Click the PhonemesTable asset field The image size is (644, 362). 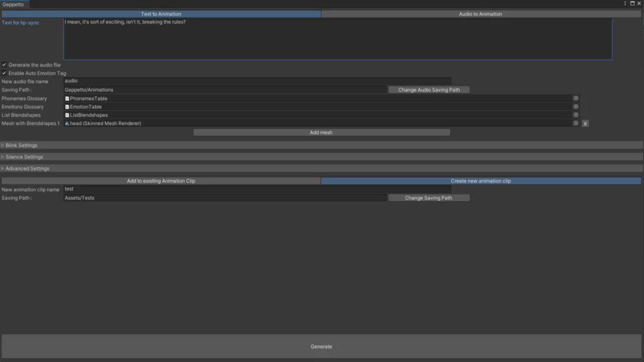pos(317,99)
